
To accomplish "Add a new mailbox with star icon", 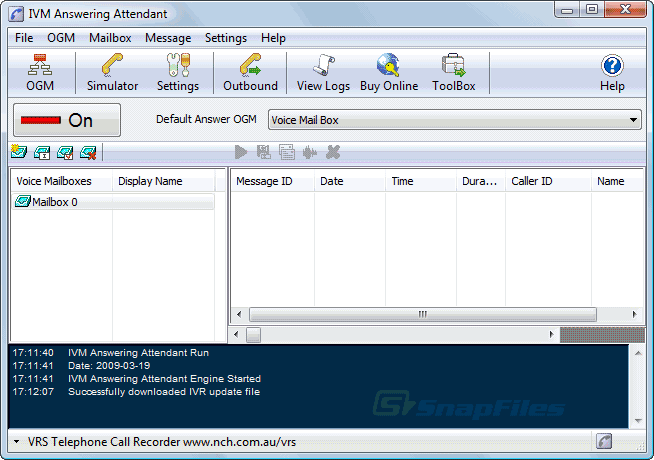I will [19, 152].
